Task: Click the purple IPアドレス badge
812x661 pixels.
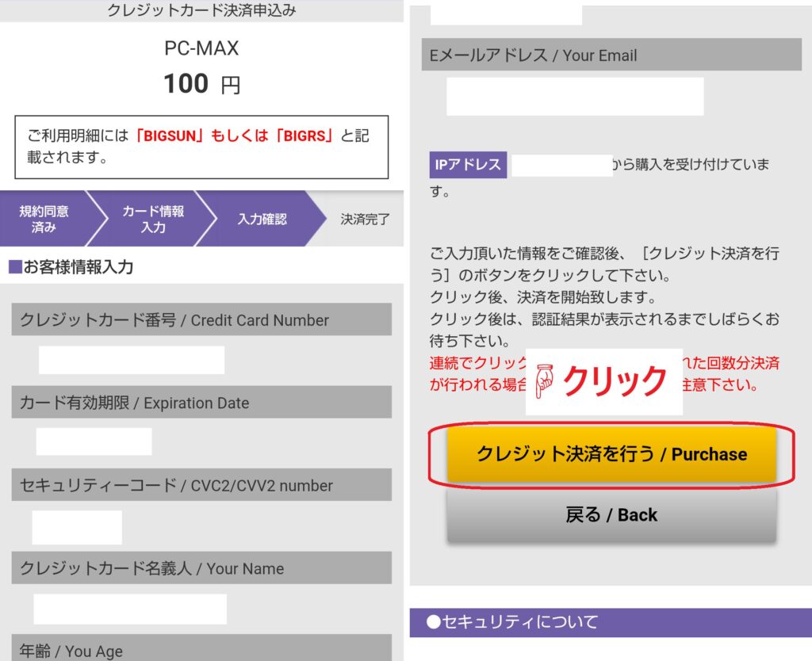Action: tap(468, 165)
